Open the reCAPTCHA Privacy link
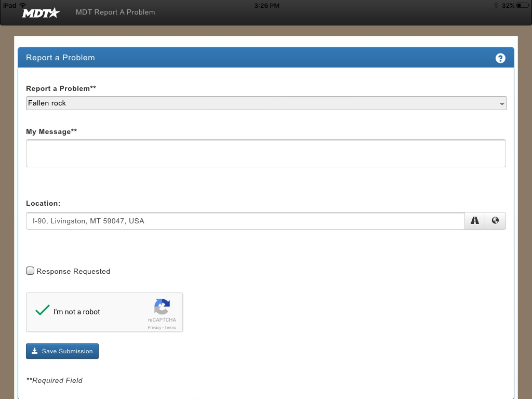Viewport: 532px width, 399px height. [154, 327]
